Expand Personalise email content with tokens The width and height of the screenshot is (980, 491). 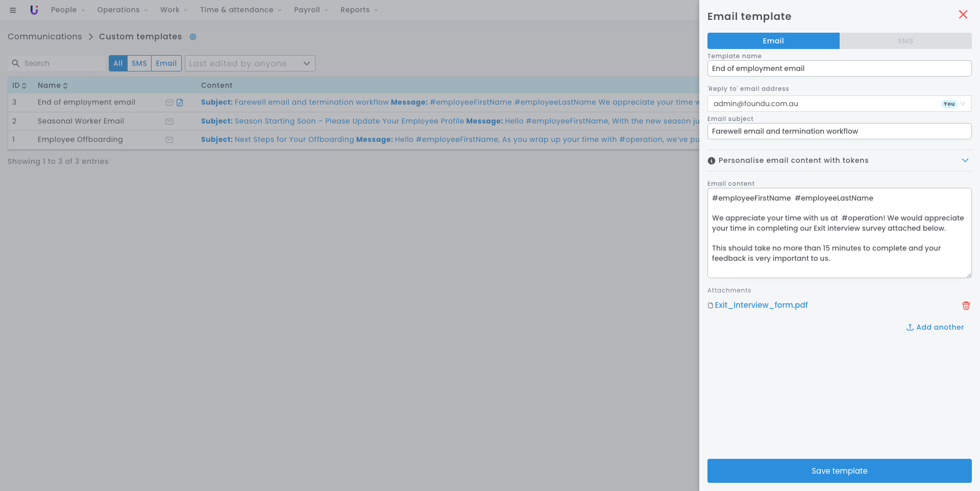[x=839, y=160]
